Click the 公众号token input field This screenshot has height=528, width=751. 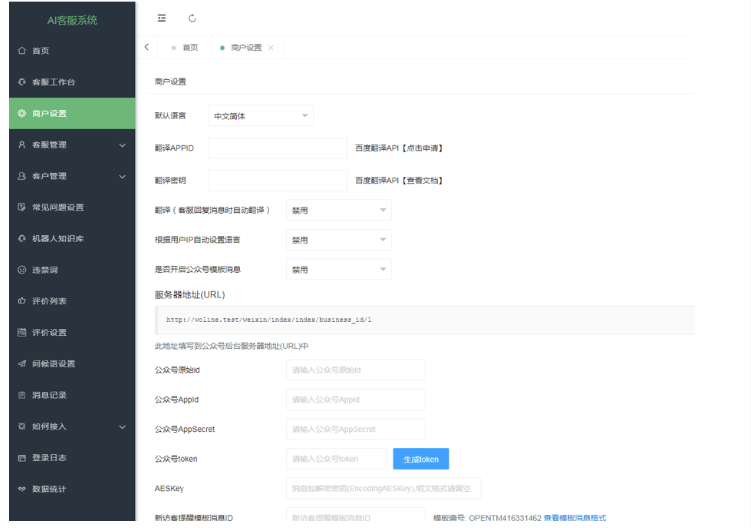click(337, 459)
